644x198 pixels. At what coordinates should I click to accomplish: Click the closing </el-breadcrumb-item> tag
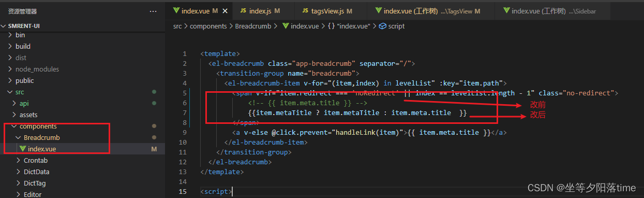[266, 143]
